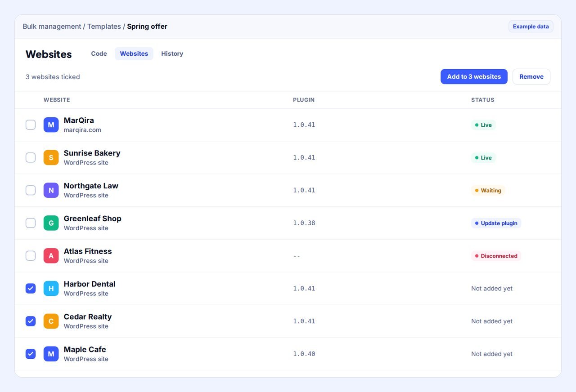
Task: Enable the Atlas Fitness checkbox
Action: pos(31,256)
